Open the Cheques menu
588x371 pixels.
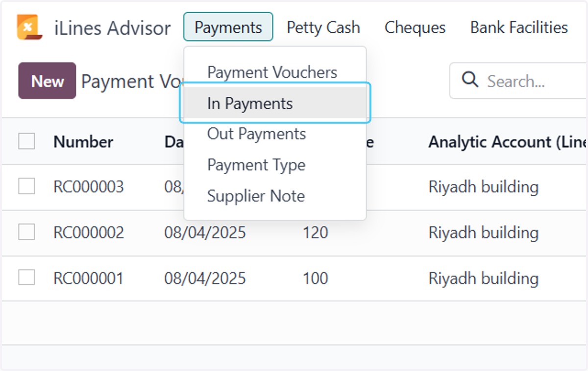[415, 27]
